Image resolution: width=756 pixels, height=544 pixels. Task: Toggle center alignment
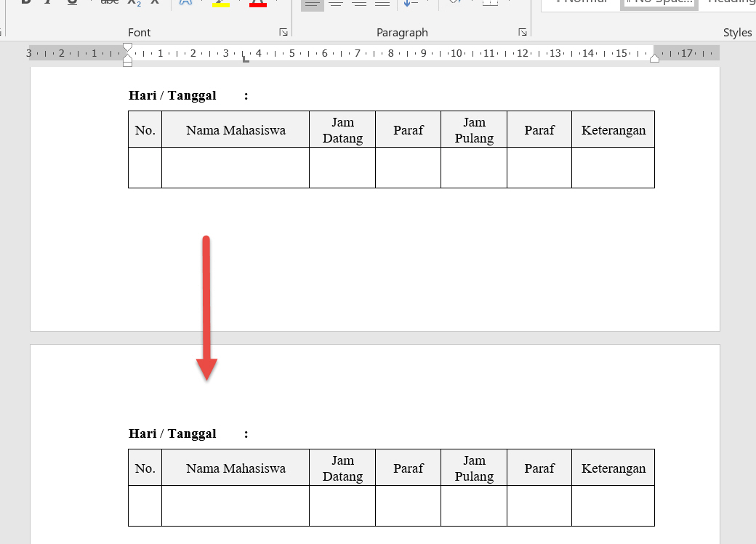(336, 4)
